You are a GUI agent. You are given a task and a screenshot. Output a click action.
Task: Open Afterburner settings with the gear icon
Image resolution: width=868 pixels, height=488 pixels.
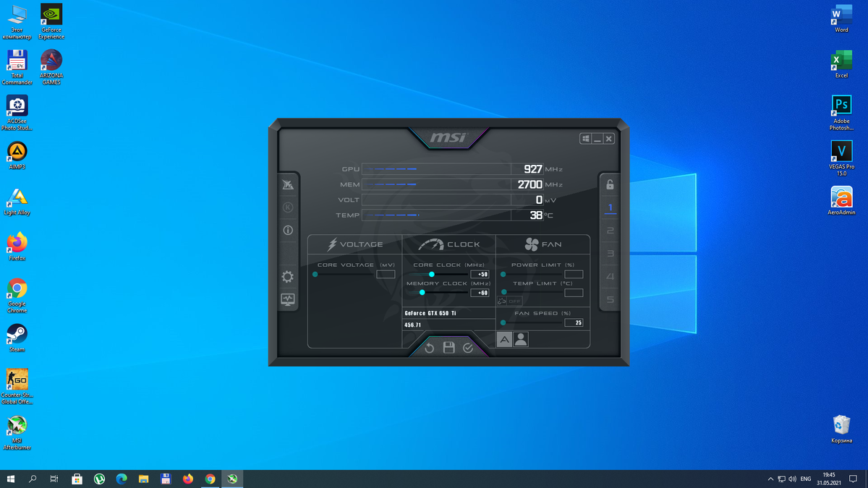pos(288,276)
